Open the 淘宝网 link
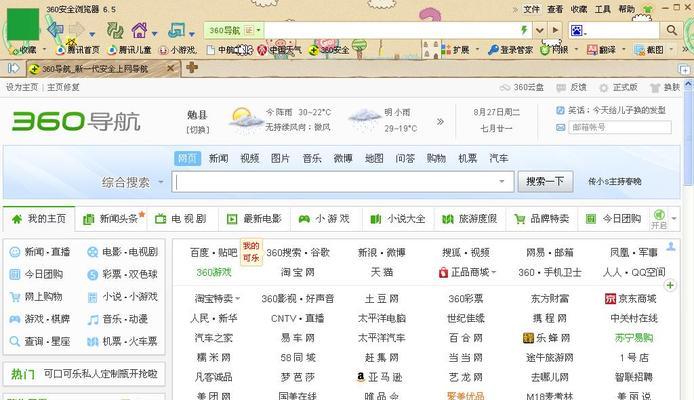This screenshot has width=694, height=400. 297,272
